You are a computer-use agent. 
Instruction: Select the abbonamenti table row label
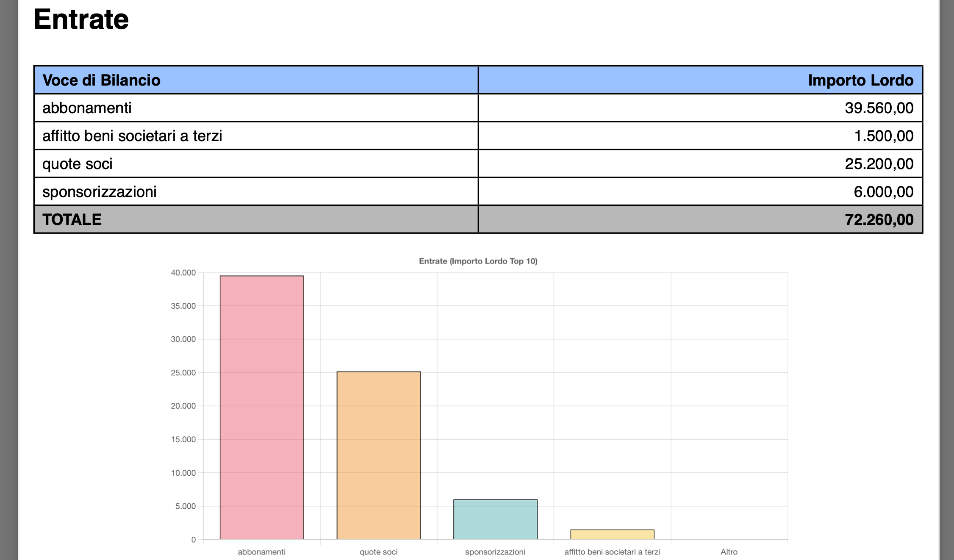pos(87,108)
